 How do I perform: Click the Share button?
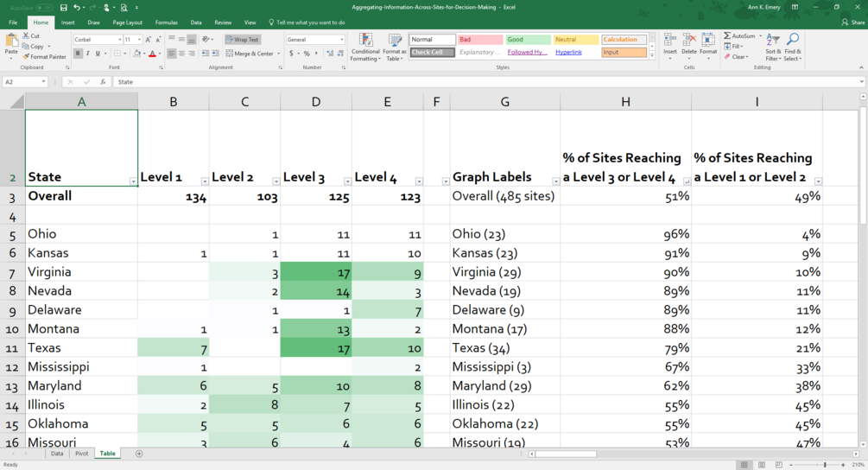point(853,22)
